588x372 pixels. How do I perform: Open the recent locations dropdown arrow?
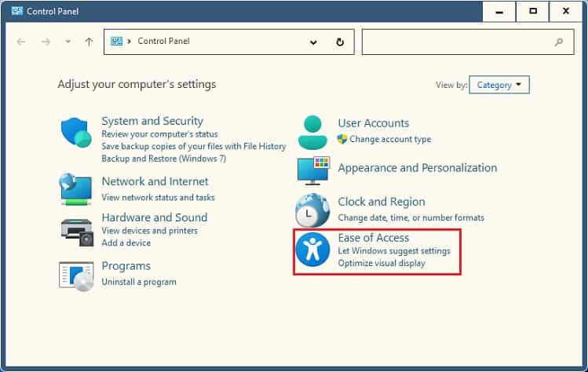pos(68,42)
